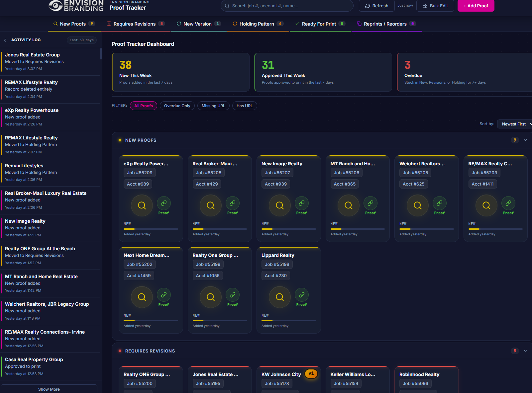The height and width of the screenshot is (393, 532).
Task: Click Show More in activity log
Action: (x=49, y=389)
